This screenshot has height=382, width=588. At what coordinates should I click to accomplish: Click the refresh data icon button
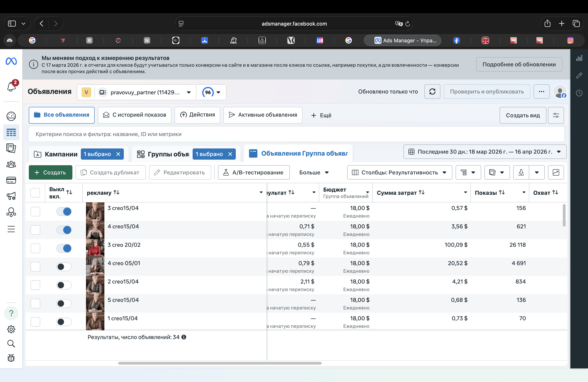(x=432, y=92)
